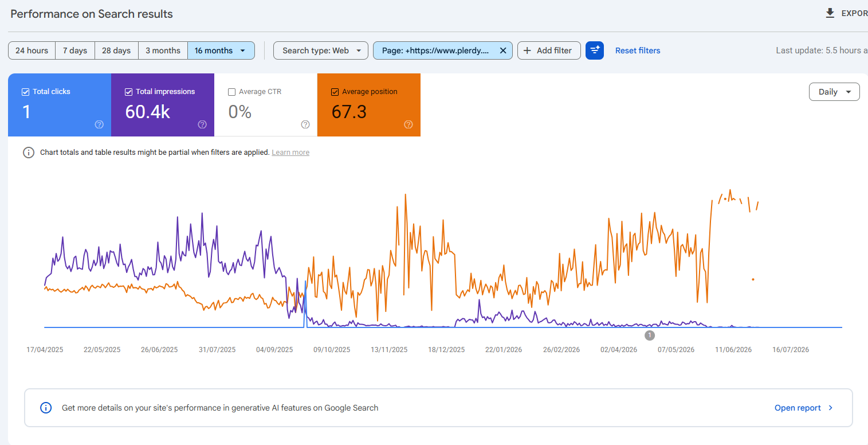
Task: Uncheck the Total impressions checkbox
Action: [x=128, y=92]
